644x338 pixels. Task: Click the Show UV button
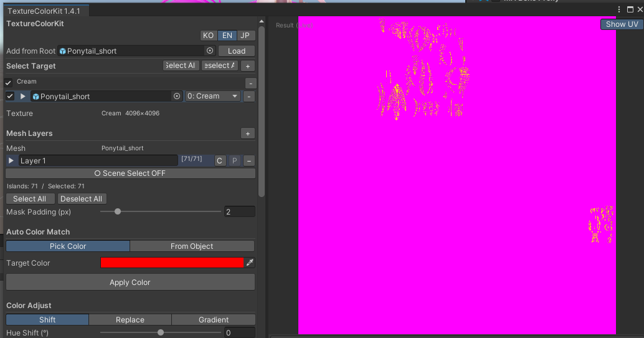(x=622, y=24)
